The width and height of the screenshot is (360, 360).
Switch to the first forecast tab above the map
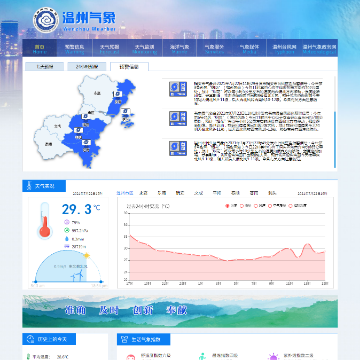click(44, 67)
